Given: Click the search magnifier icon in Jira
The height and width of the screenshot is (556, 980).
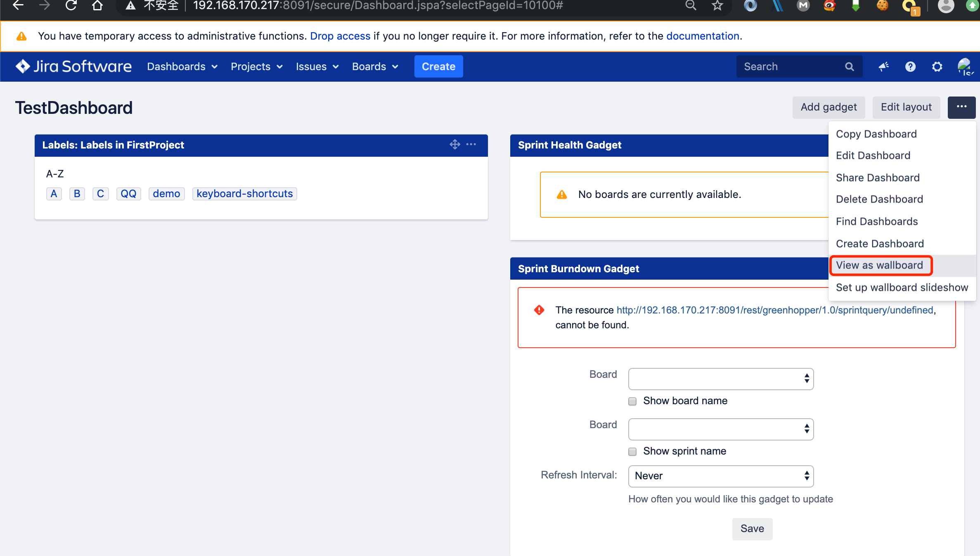Looking at the screenshot, I should (849, 66).
